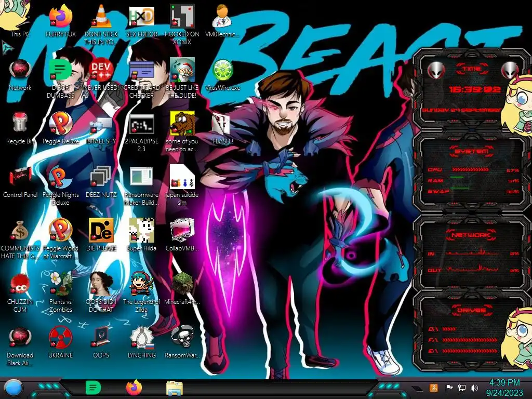Select the Network desktop icon
Image resolution: width=532 pixels, height=399 pixels.
coord(20,75)
